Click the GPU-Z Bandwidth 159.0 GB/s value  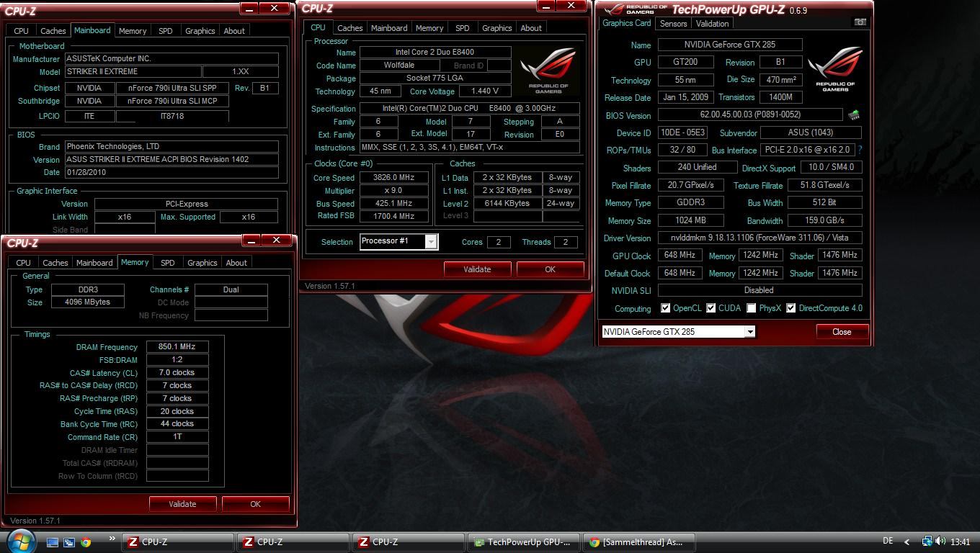pyautogui.click(x=824, y=220)
